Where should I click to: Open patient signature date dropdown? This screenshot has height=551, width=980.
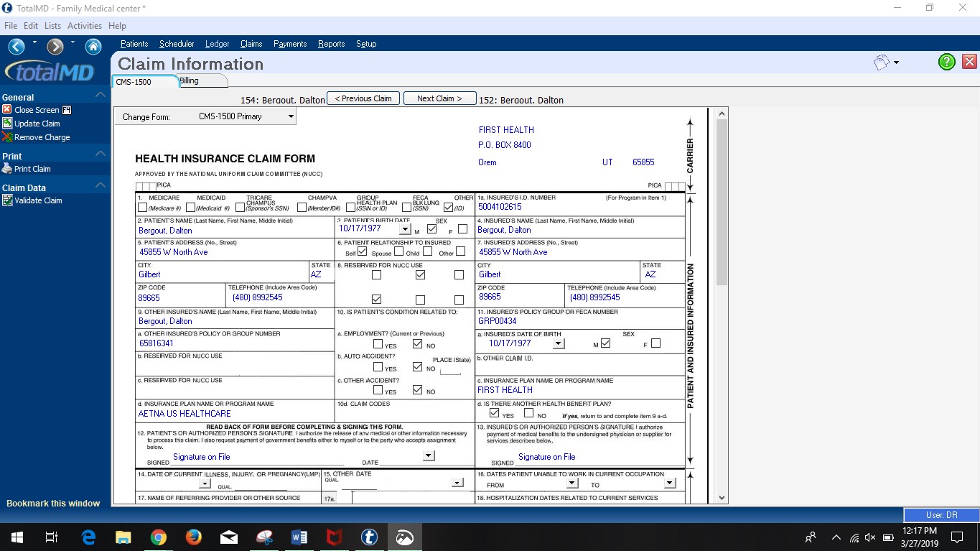429,455
